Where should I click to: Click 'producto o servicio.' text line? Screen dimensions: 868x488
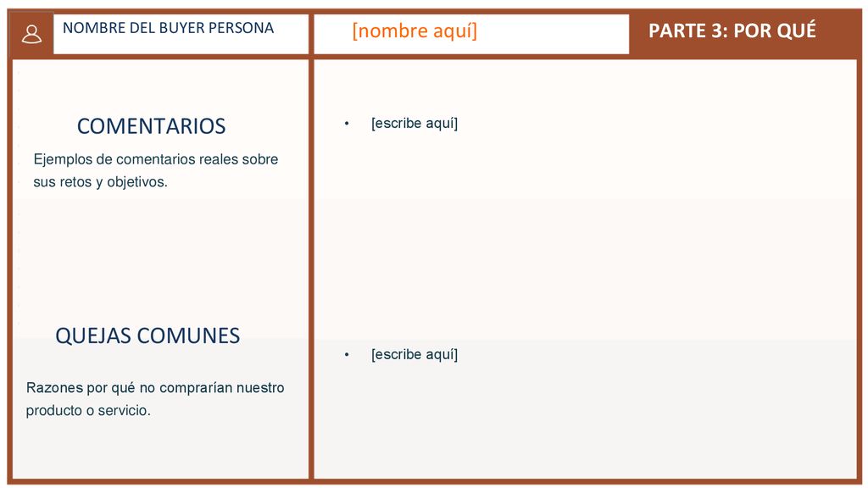[x=88, y=411]
